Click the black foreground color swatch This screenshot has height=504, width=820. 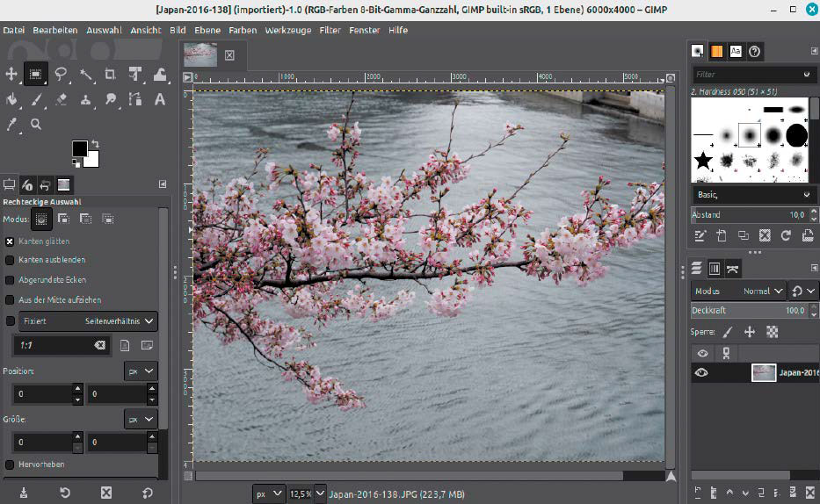pyautogui.click(x=79, y=149)
